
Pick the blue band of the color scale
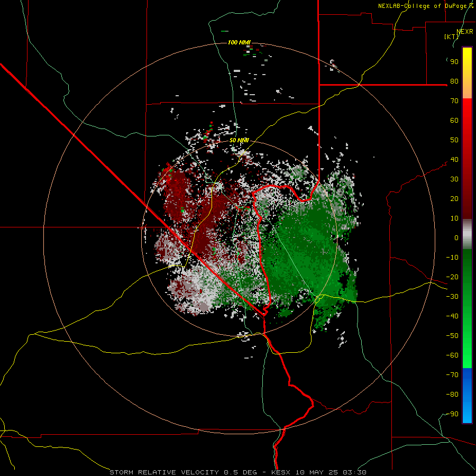467,396
